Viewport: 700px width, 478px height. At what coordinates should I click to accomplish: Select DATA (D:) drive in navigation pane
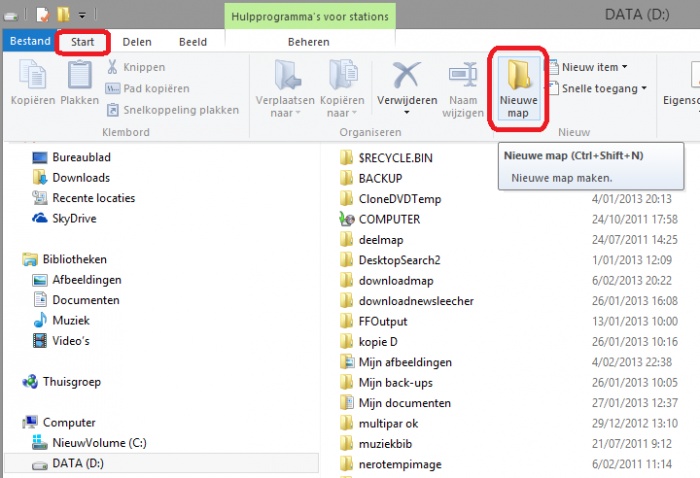coord(162,463)
